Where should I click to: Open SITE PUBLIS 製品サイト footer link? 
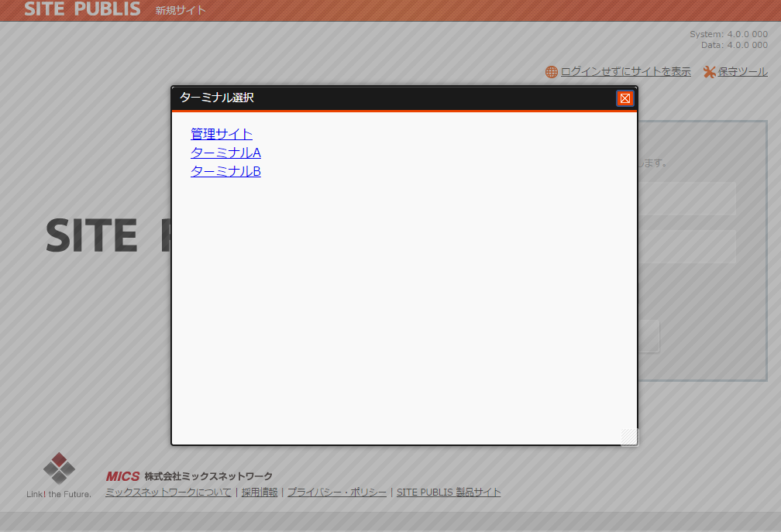(449, 493)
